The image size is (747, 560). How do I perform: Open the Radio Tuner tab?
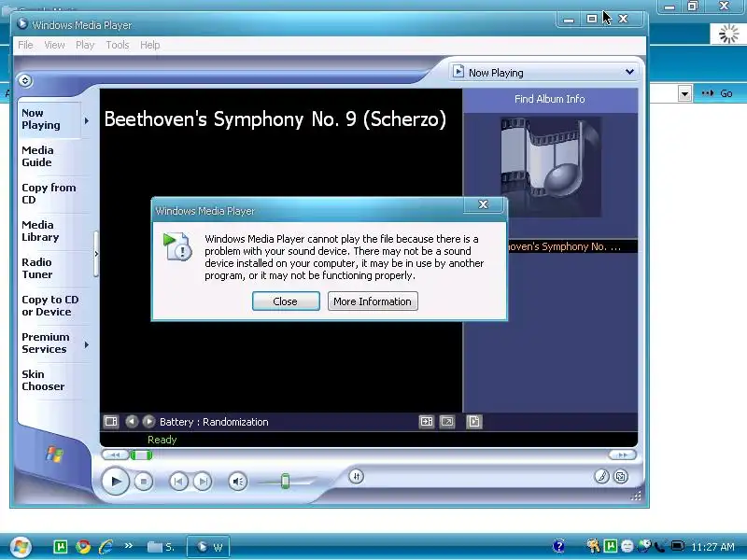[49, 268]
